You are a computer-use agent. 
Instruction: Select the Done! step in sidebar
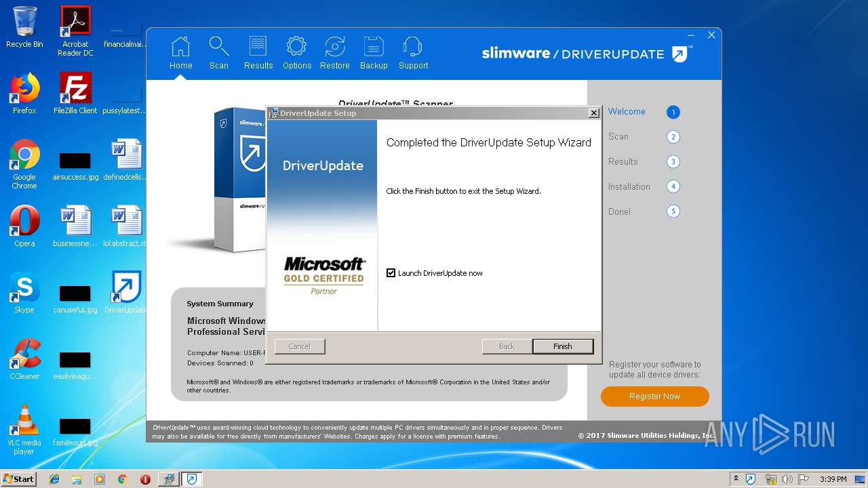pos(619,212)
